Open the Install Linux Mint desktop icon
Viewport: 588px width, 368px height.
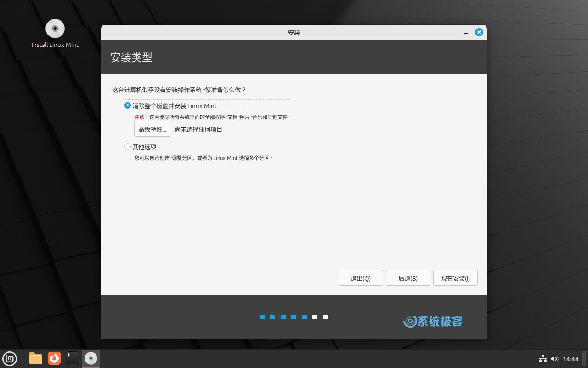point(55,33)
